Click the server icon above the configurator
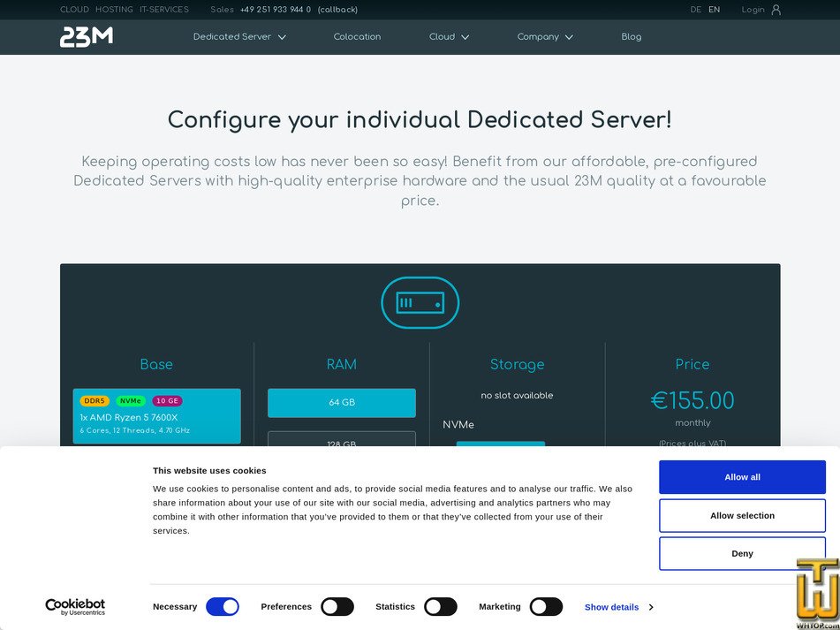Screen dimensions: 840x630 pos(420,303)
